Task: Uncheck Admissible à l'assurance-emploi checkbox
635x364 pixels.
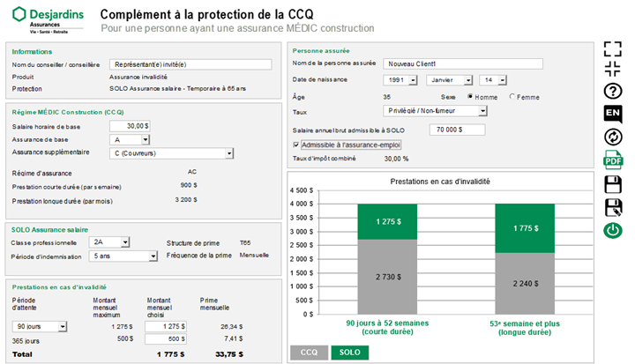Action: pos(296,145)
